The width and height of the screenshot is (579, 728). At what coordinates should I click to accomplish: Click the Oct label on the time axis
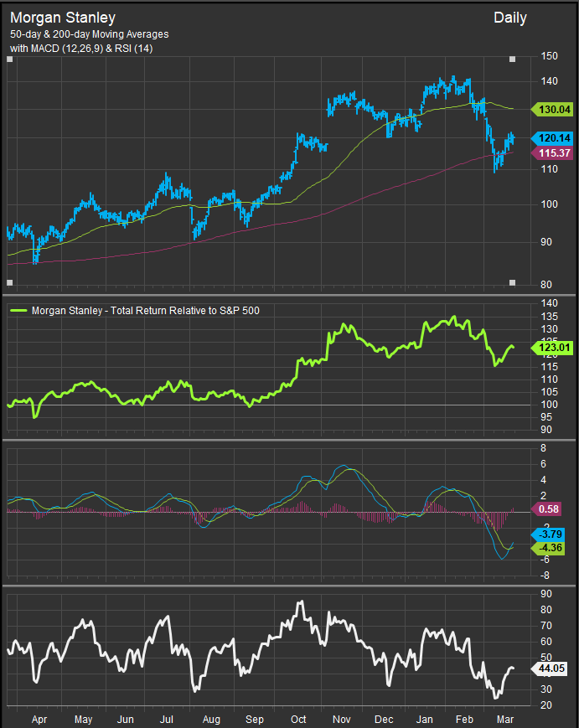(298, 719)
